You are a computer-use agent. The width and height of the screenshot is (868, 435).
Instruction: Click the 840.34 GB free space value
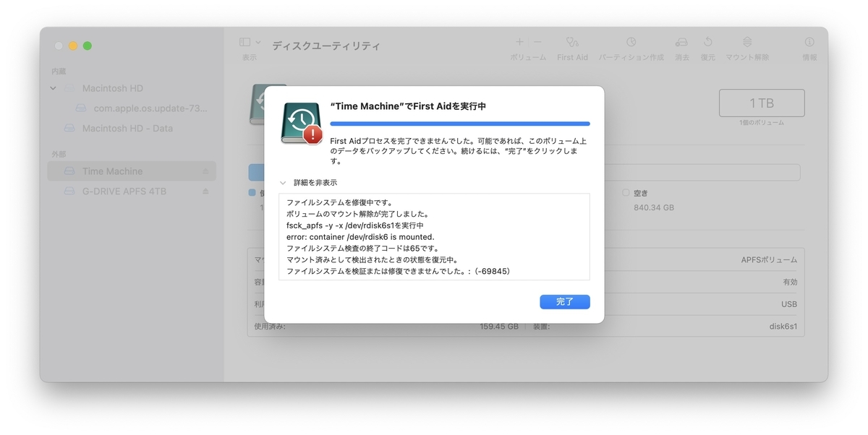click(x=653, y=207)
